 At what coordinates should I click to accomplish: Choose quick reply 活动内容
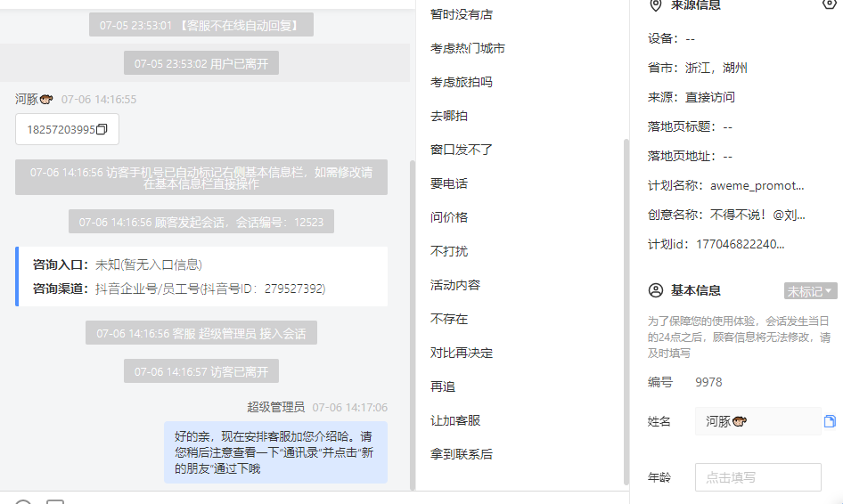point(454,285)
